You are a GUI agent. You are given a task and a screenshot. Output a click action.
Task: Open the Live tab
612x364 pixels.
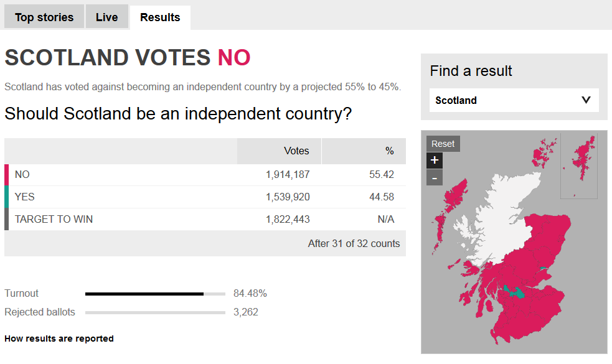[106, 17]
